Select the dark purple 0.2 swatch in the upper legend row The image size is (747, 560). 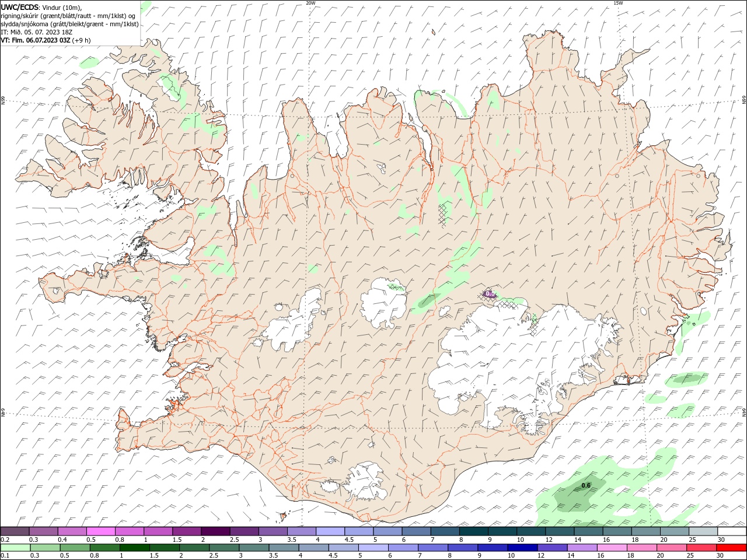coord(15,531)
